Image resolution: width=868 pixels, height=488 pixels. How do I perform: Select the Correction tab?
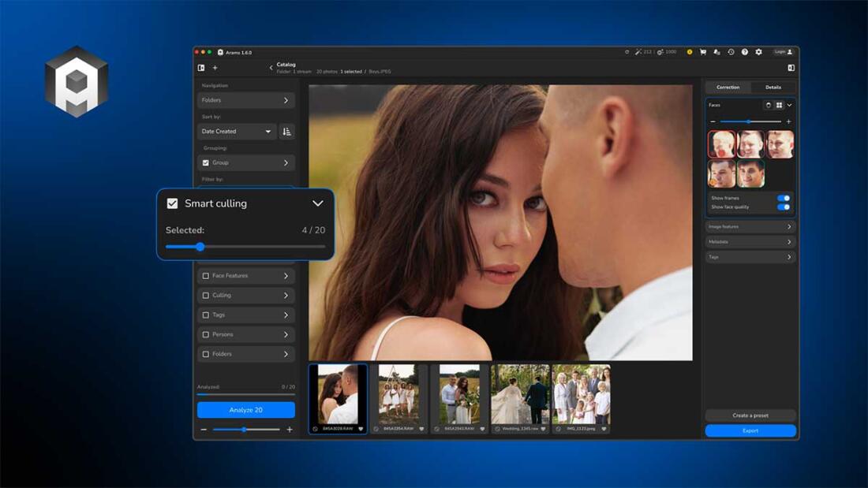(728, 88)
